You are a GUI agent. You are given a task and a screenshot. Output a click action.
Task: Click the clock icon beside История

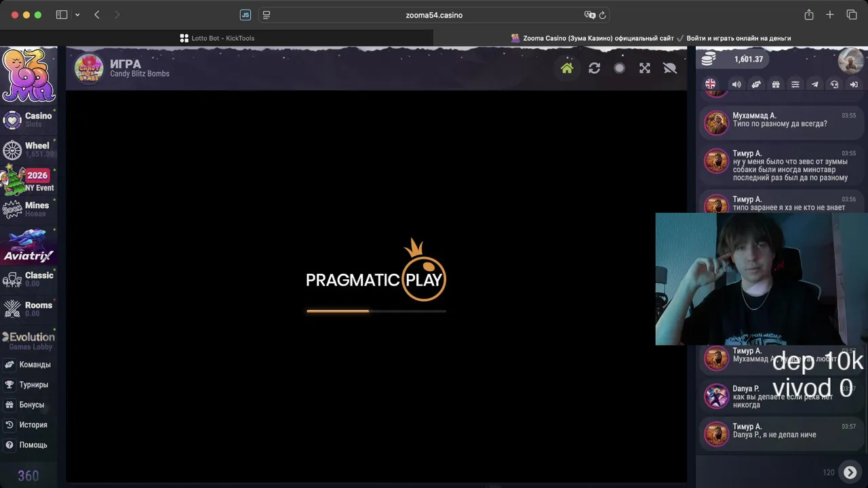(x=9, y=425)
